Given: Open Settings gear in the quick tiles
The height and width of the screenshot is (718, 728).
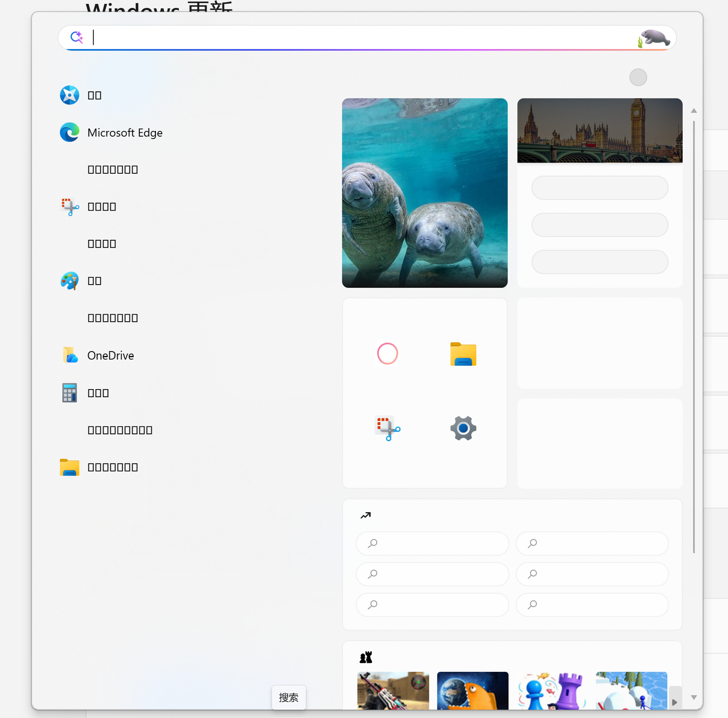Looking at the screenshot, I should tap(463, 428).
